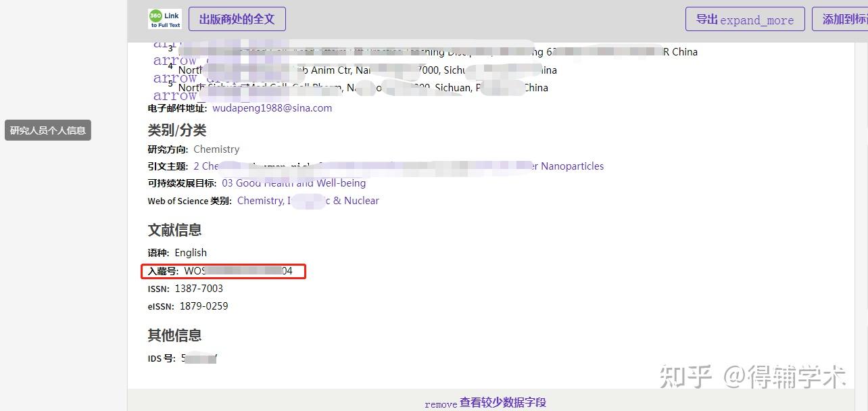Click the 出版商处的全文 full text button
Screen dimensions: 868x411
(237, 18)
